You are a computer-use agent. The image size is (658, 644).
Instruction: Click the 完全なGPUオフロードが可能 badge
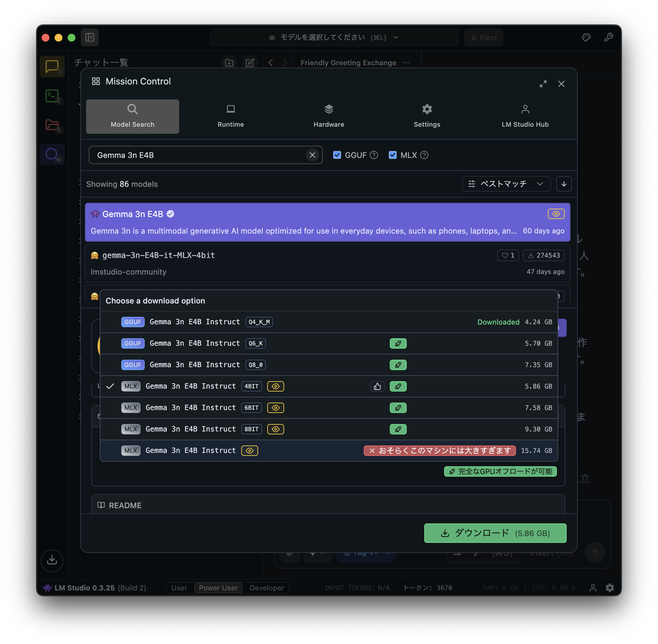click(500, 471)
